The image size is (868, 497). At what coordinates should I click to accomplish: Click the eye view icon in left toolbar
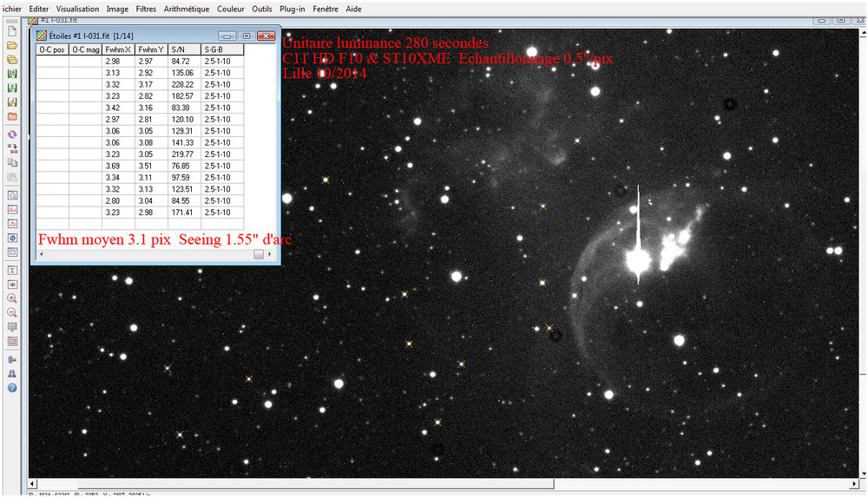[12, 284]
